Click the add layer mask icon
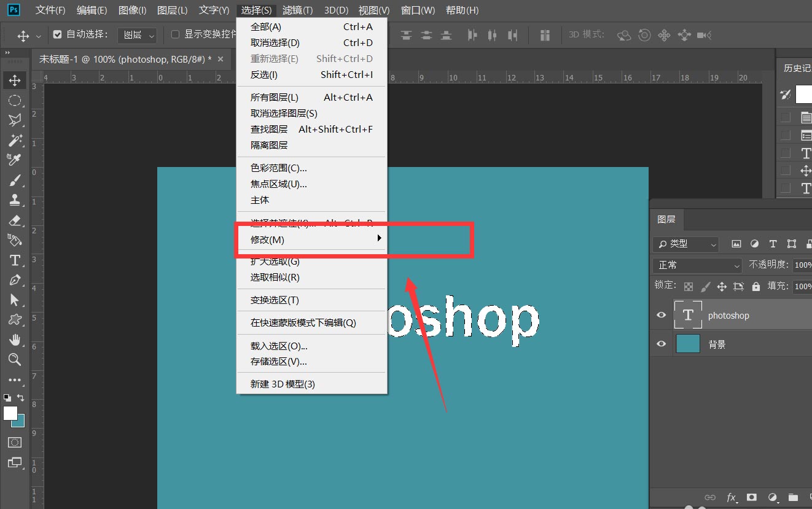Viewport: 812px width, 509px height. pyautogui.click(x=752, y=497)
